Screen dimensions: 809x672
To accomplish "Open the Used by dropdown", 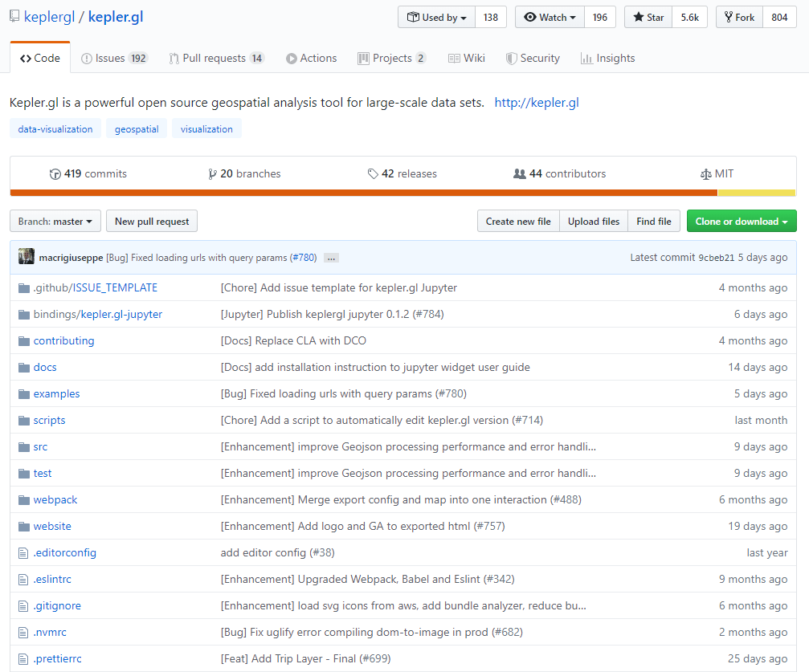I will 436,18.
